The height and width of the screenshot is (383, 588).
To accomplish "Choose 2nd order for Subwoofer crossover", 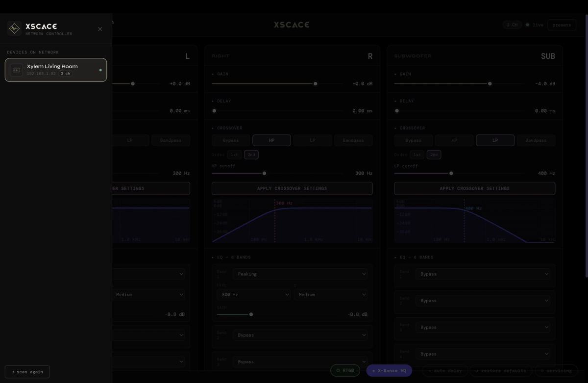I will tap(434, 154).
